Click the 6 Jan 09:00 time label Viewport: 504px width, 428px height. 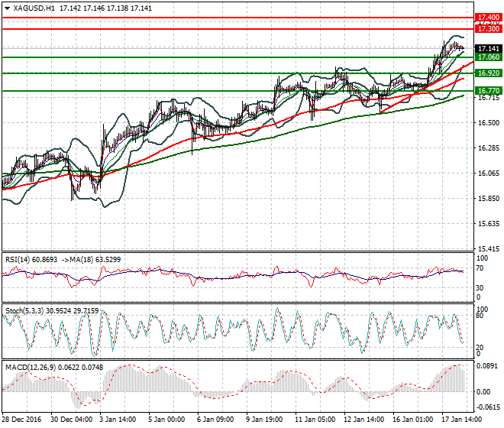click(x=215, y=420)
